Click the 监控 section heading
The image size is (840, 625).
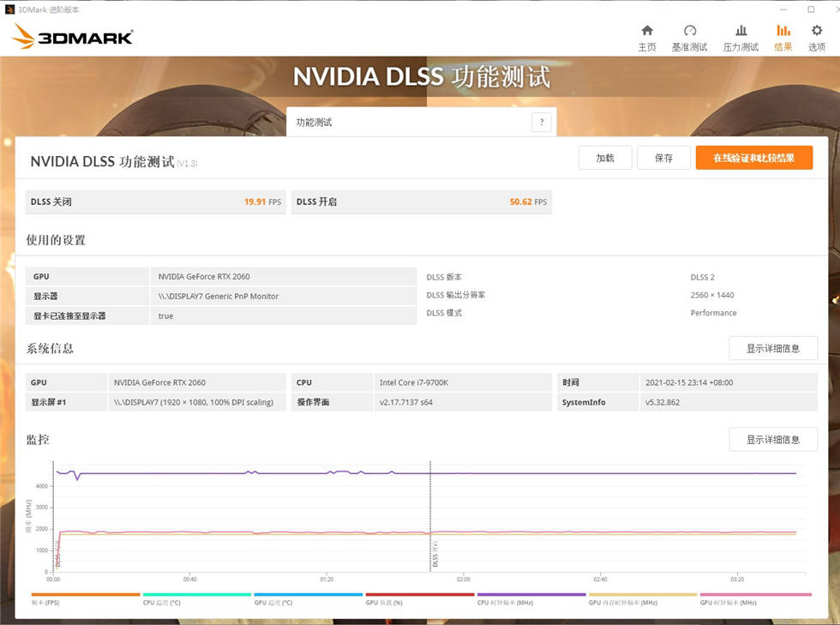point(38,440)
